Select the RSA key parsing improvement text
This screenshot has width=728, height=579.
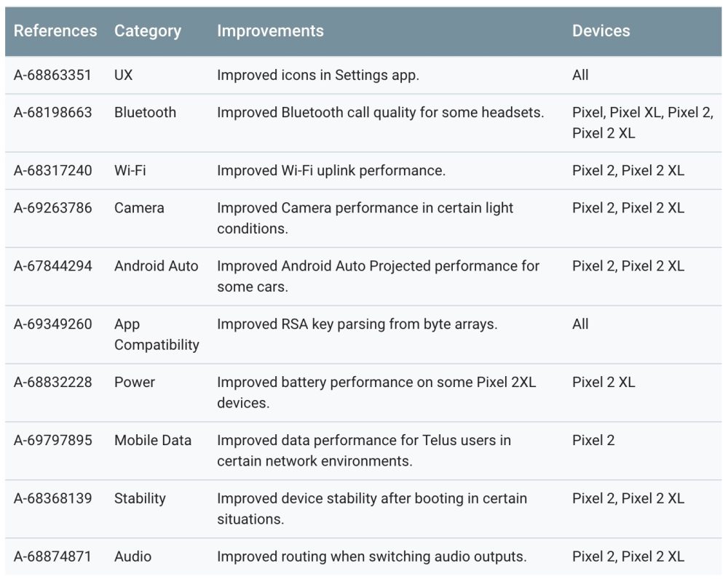click(x=357, y=324)
